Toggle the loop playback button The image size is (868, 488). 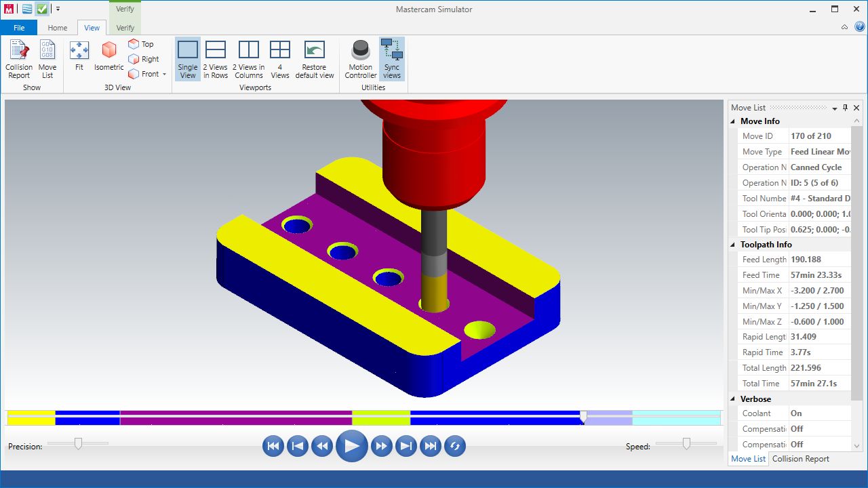(x=455, y=446)
